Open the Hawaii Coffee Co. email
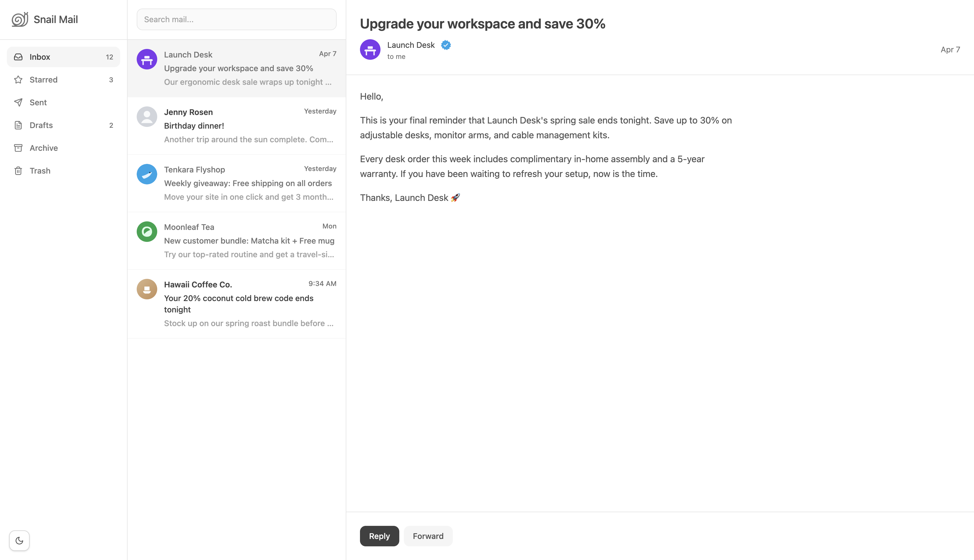Viewport: 974px width, 560px height. coord(236,303)
